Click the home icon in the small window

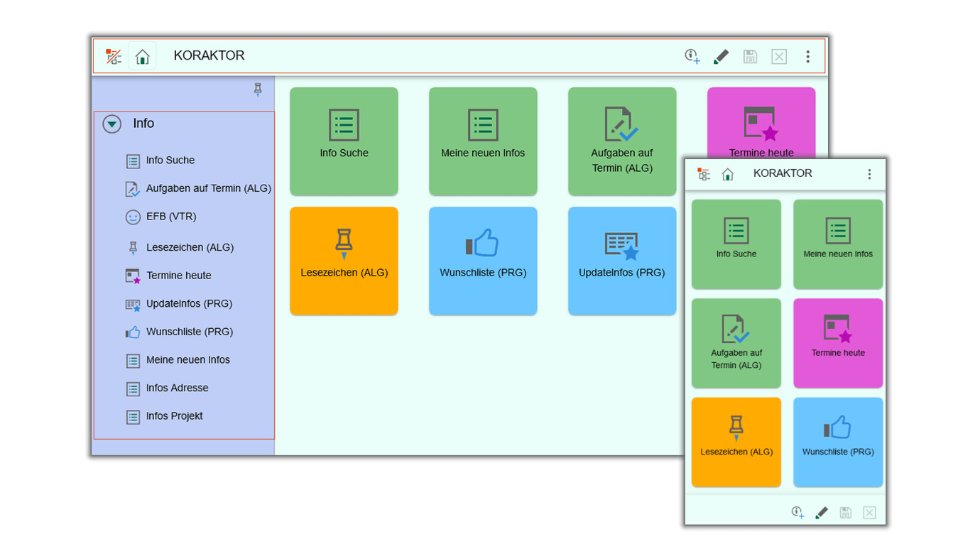(728, 175)
